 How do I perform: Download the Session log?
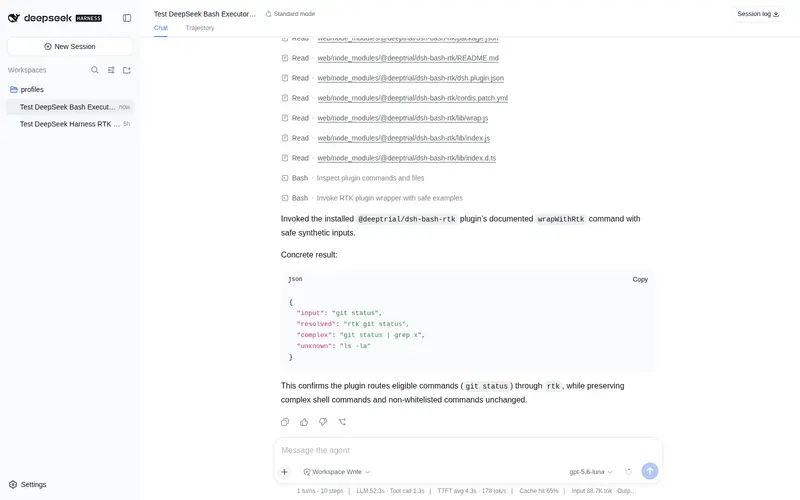tap(758, 14)
